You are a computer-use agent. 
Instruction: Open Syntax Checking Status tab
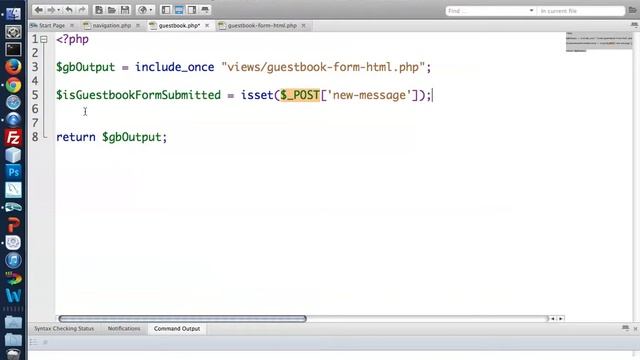point(64,329)
